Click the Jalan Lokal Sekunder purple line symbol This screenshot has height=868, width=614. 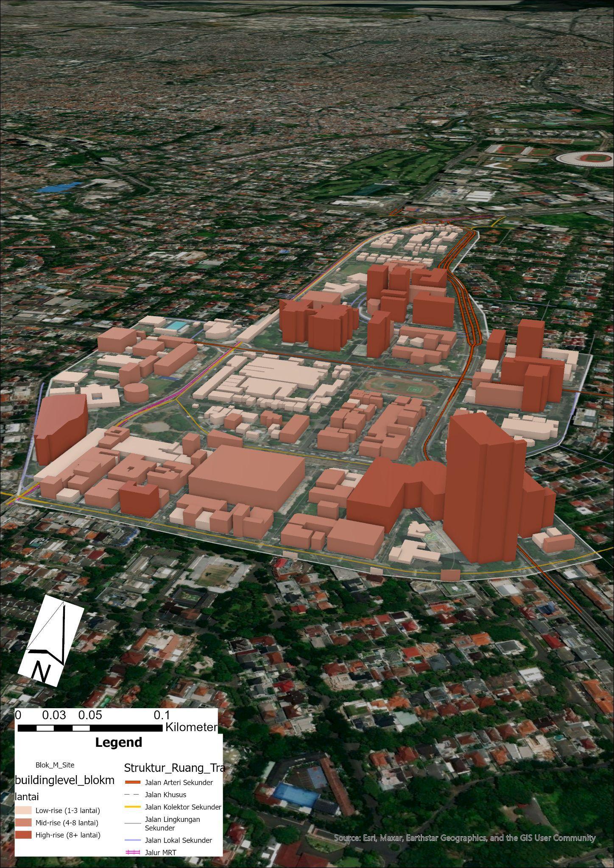click(132, 840)
